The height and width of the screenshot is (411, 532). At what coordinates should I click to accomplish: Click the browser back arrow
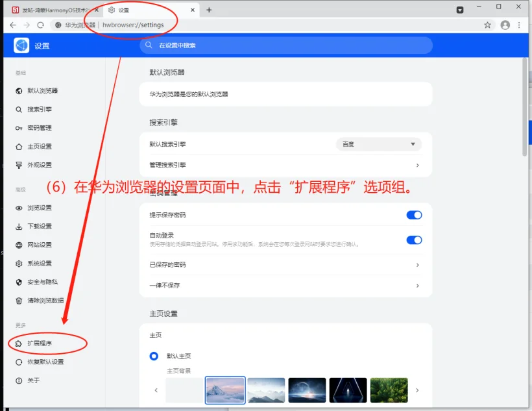[13, 25]
